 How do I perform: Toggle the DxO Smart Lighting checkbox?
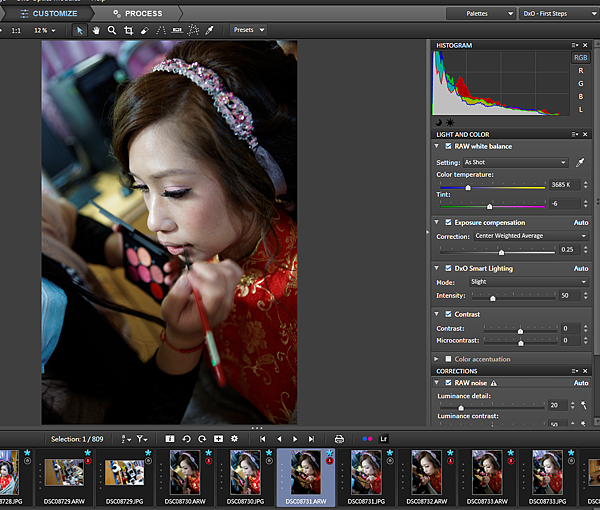(x=447, y=268)
